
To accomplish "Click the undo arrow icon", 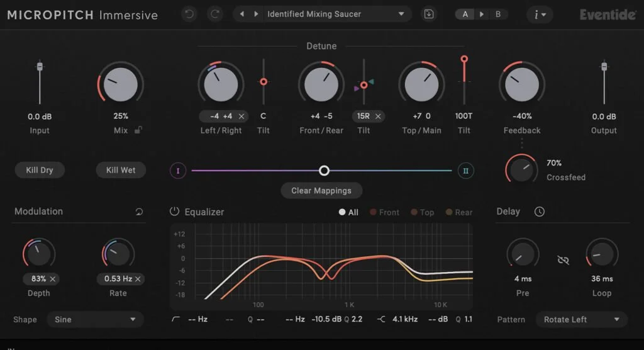I will click(189, 14).
